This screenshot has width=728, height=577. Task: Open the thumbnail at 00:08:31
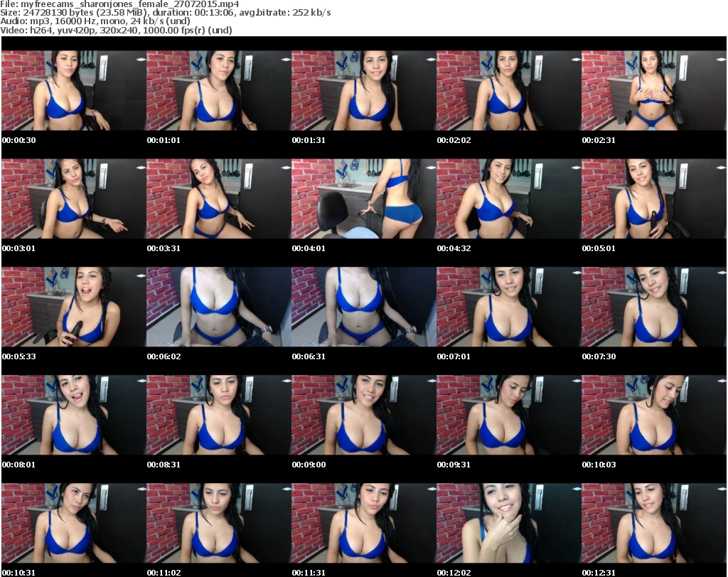(219, 415)
